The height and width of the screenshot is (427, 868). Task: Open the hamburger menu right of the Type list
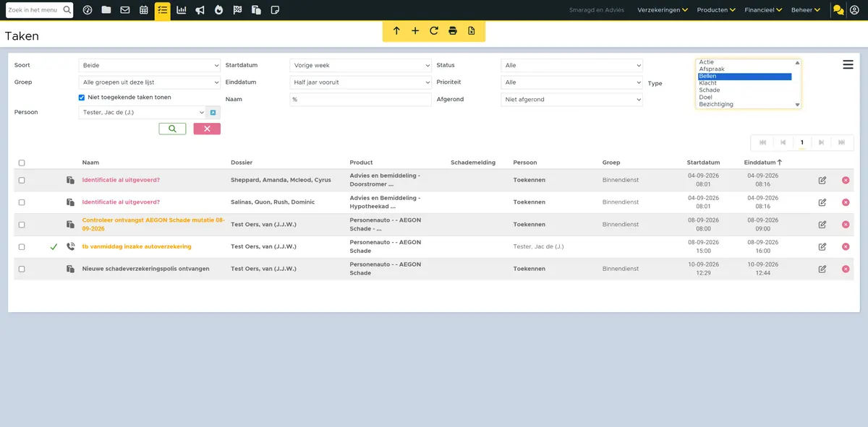pos(848,65)
